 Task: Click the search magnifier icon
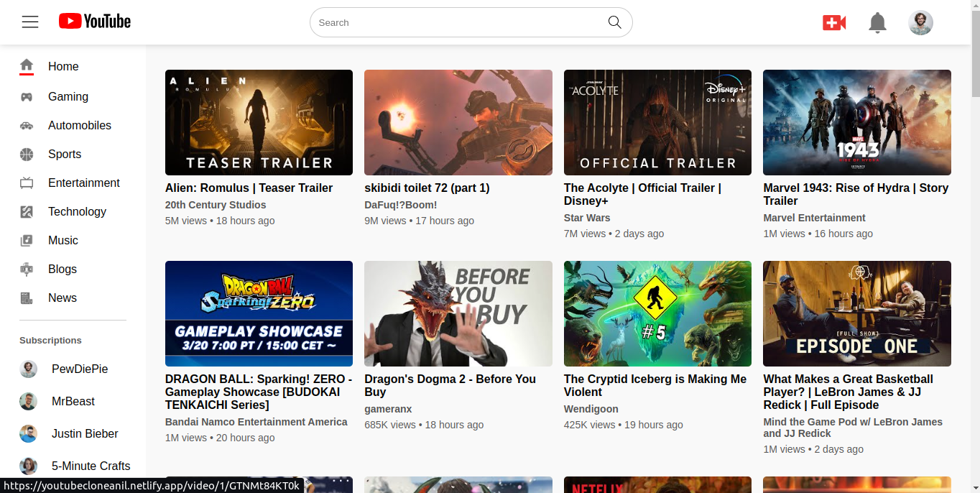[614, 22]
